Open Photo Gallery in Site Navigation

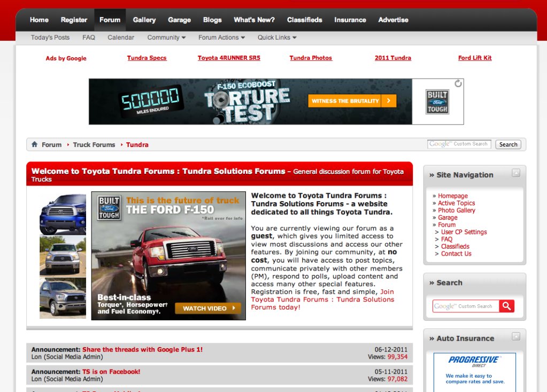pos(456,210)
